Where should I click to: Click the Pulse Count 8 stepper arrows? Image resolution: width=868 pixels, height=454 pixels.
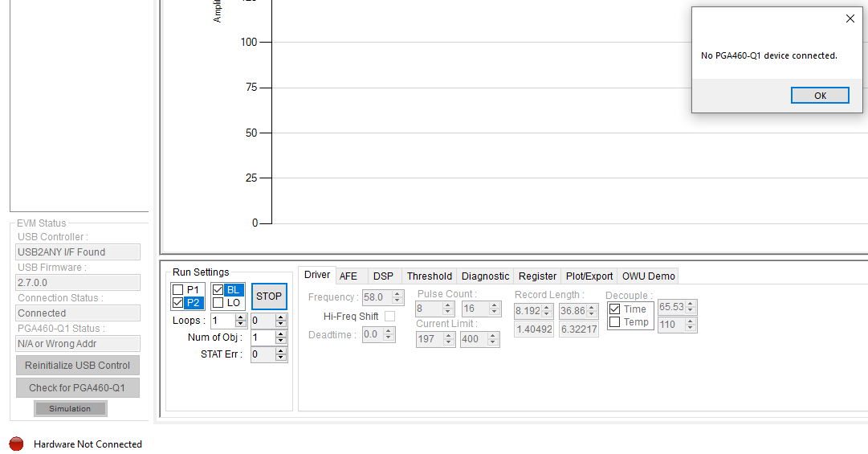(x=448, y=309)
